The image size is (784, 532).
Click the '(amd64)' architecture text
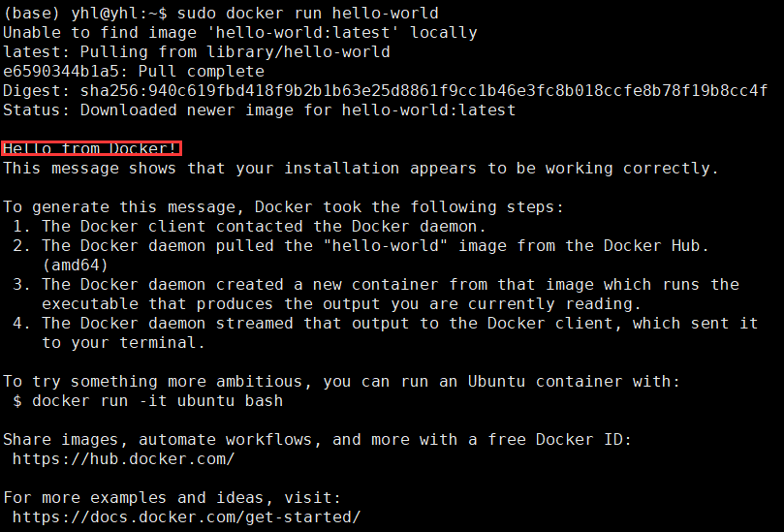click(75, 265)
